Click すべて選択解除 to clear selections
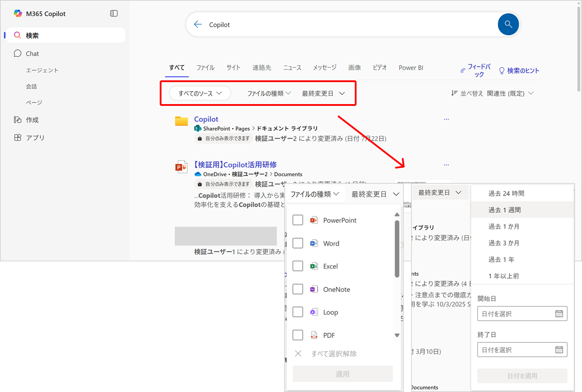Screen dimensions: 582x392 tap(334, 354)
